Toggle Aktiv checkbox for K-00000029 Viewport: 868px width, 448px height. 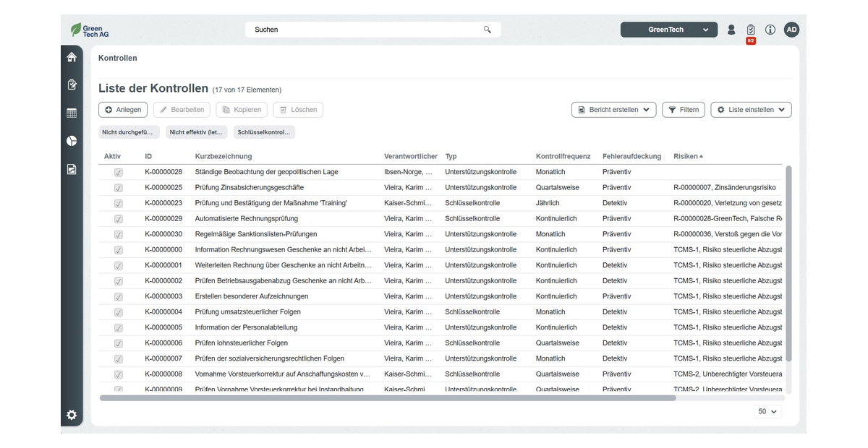(x=118, y=219)
